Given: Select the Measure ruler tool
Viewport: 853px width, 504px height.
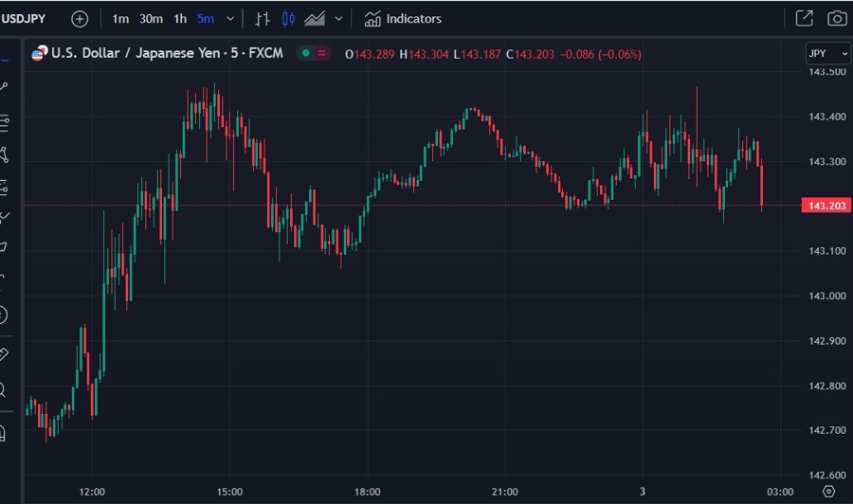Looking at the screenshot, I should tap(3, 355).
